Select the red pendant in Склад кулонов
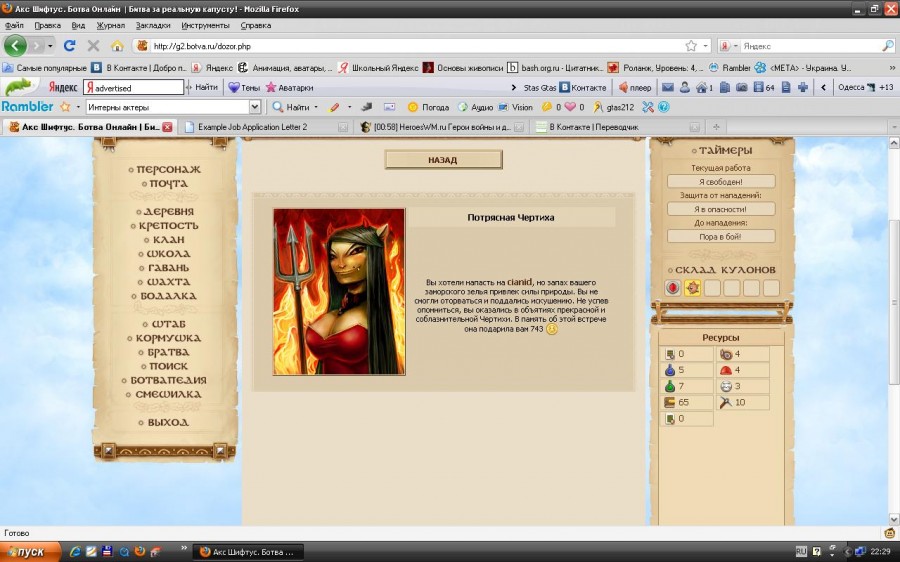This screenshot has height=562, width=900. pos(673,288)
